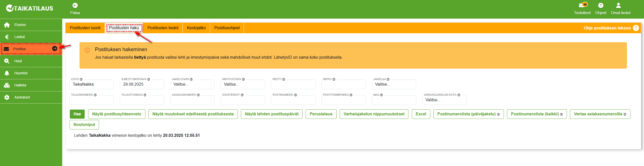
Task: Open the Ohjeet help icon
Action: click(x=600, y=6)
